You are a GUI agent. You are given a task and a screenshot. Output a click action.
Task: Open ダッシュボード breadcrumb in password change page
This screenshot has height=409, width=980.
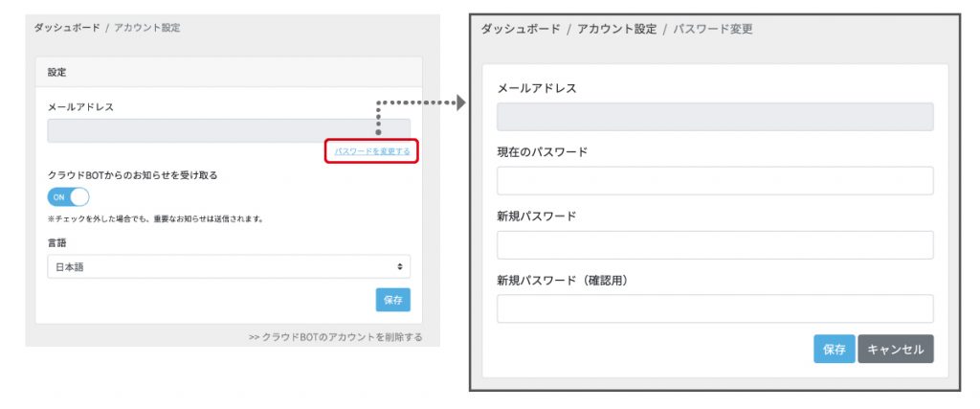[520, 30]
